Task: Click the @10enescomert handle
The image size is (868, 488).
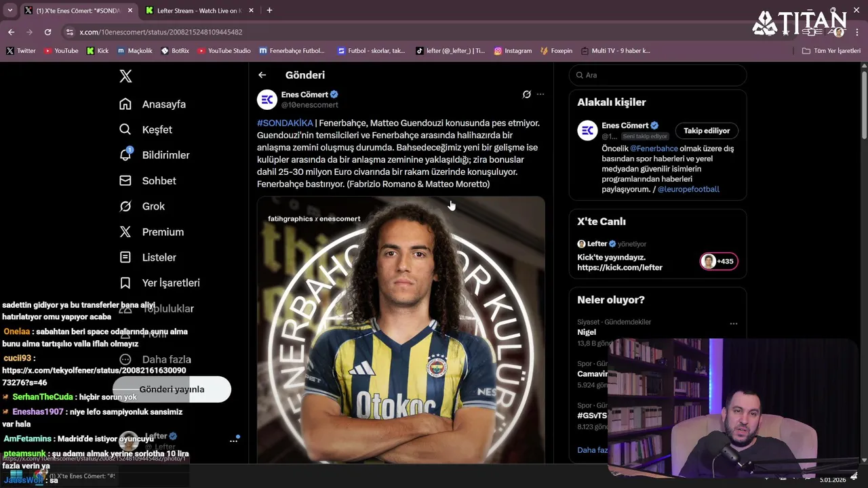Action: (309, 105)
